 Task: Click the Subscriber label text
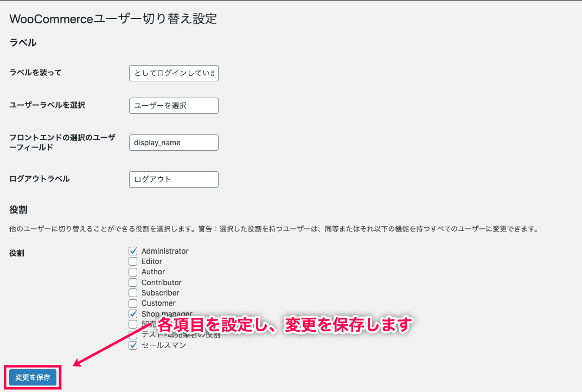coord(161,293)
